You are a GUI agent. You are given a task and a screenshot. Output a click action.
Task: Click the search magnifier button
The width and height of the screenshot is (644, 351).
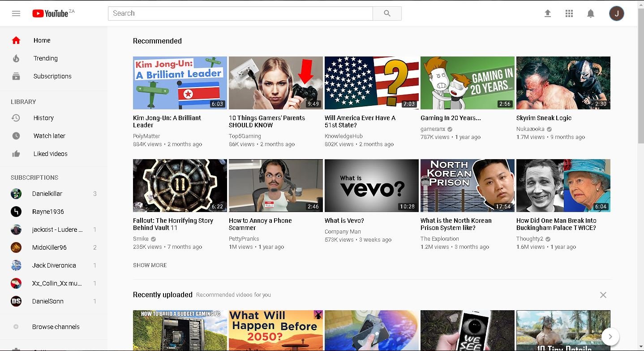[x=387, y=13]
